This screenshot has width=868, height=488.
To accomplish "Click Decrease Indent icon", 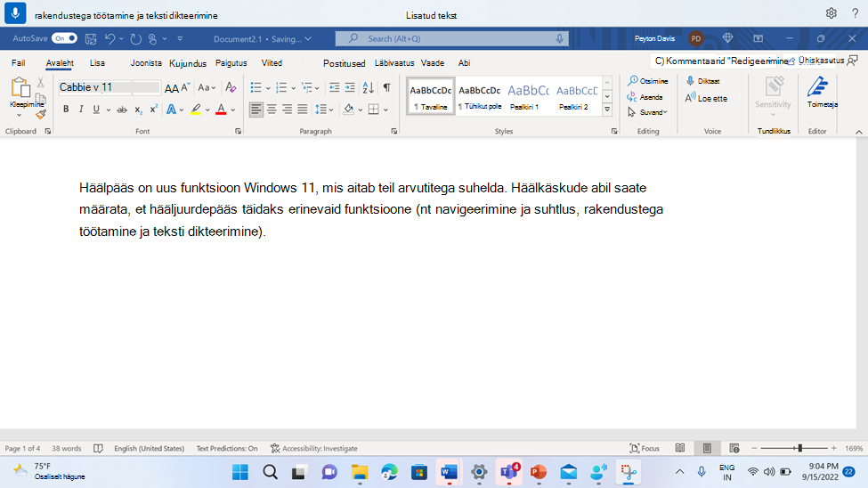I will 335,87.
